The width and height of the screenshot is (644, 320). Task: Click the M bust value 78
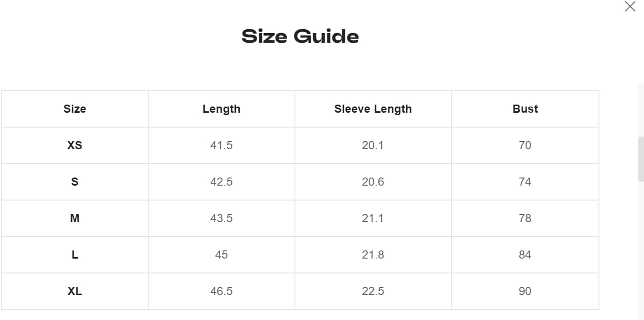click(x=525, y=218)
